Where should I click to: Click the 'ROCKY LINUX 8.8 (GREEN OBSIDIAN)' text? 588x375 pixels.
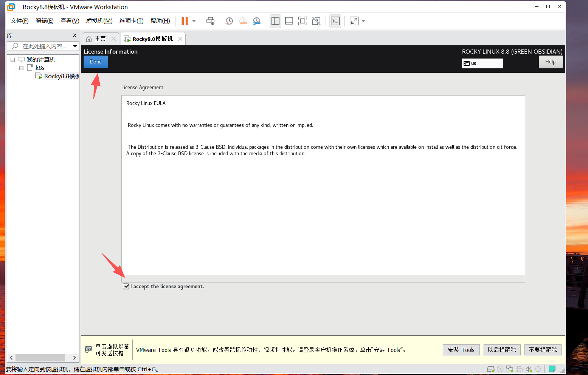click(x=512, y=52)
